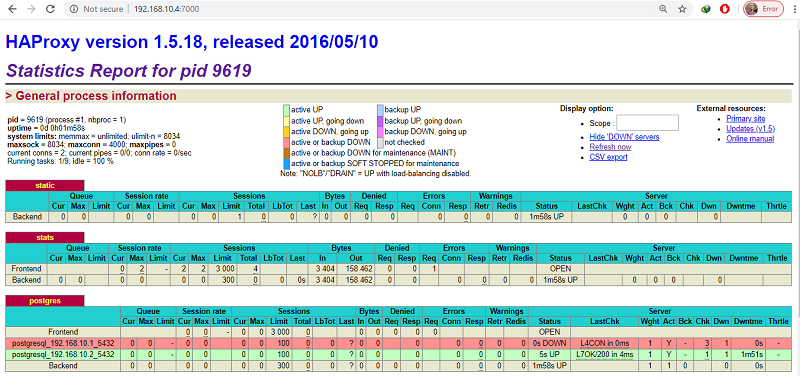Image resolution: width=800 pixels, height=376 pixels.
Task: Click the address bar showing 192.168.10.4:7000
Action: [378, 9]
